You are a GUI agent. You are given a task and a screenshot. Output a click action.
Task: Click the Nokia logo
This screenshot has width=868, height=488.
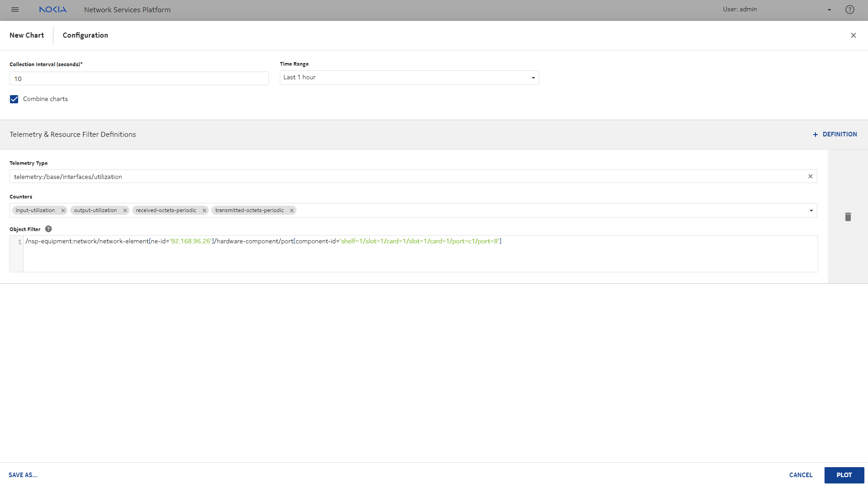pyautogui.click(x=53, y=10)
